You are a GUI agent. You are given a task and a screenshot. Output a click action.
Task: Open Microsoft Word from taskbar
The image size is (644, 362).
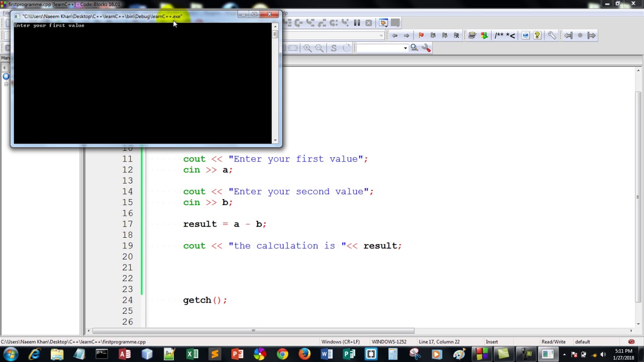tap(327, 354)
